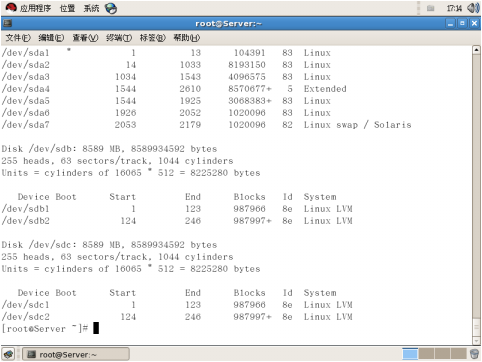Open the 应用程序 applications menu
The image size is (482, 362).
pos(35,8)
